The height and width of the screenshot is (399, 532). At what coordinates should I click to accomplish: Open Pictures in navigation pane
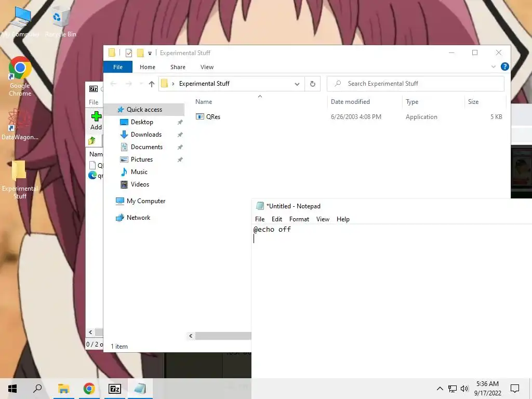pyautogui.click(x=142, y=159)
